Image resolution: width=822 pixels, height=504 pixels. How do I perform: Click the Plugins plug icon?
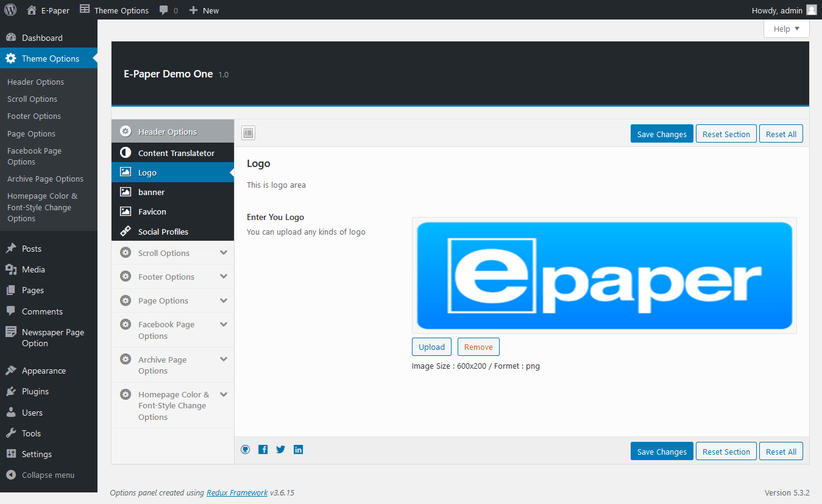click(11, 391)
